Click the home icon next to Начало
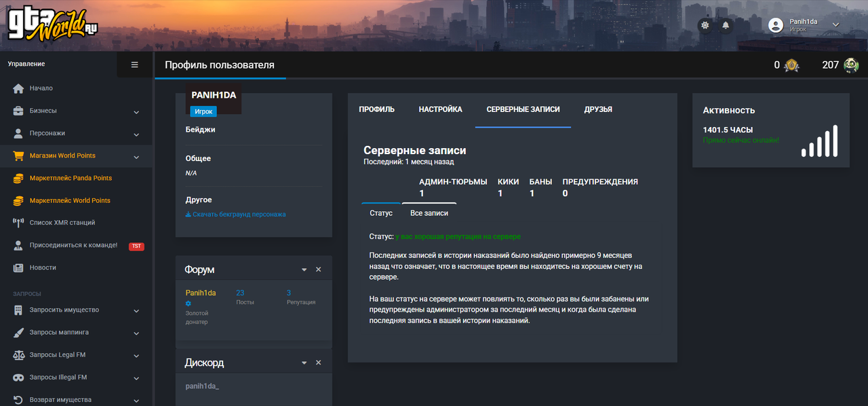The height and width of the screenshot is (406, 868). [x=18, y=88]
